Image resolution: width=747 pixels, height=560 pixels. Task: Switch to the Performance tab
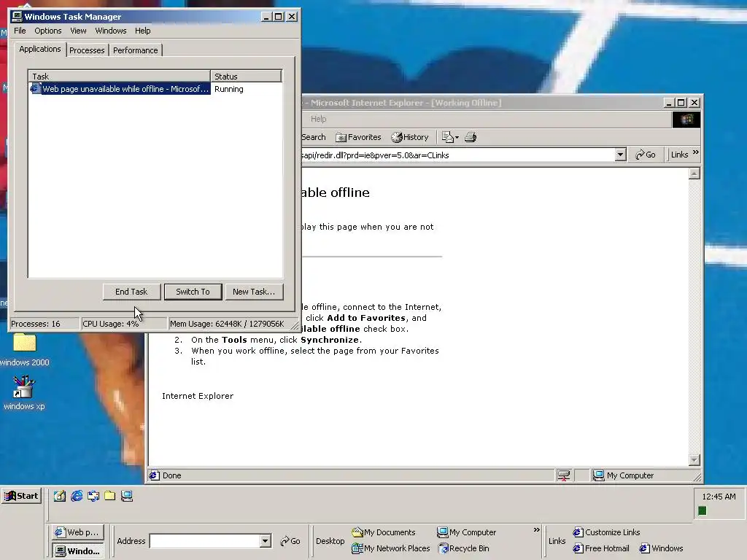click(x=135, y=50)
